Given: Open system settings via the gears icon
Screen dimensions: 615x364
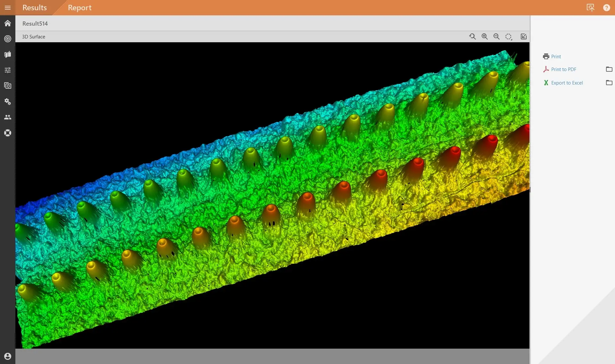Looking at the screenshot, I should [8, 101].
